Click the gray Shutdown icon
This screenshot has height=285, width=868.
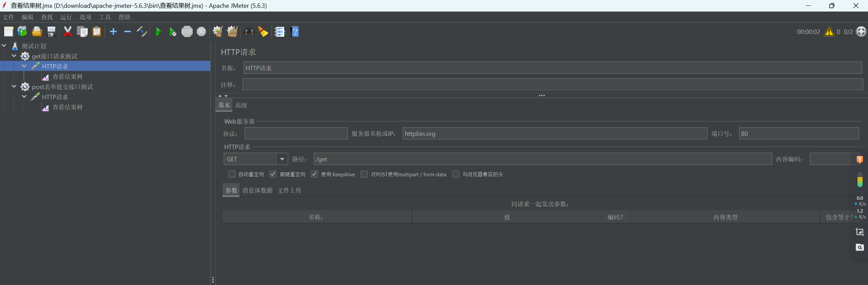201,32
